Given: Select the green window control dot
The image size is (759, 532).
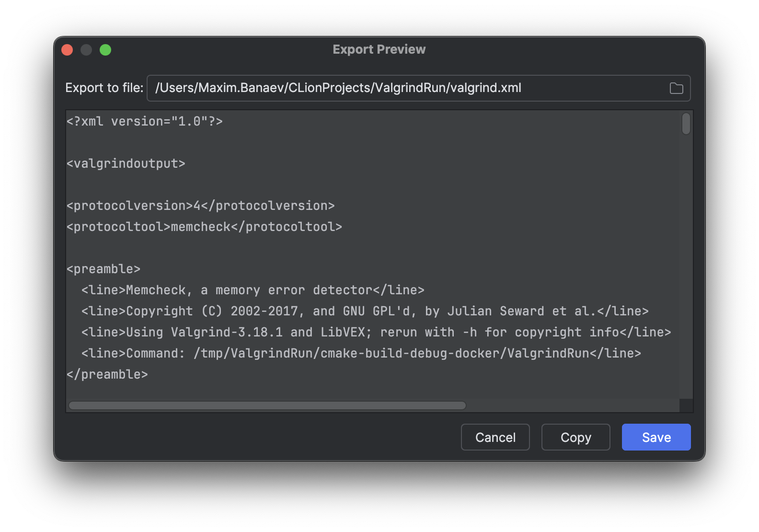Looking at the screenshot, I should click(105, 49).
